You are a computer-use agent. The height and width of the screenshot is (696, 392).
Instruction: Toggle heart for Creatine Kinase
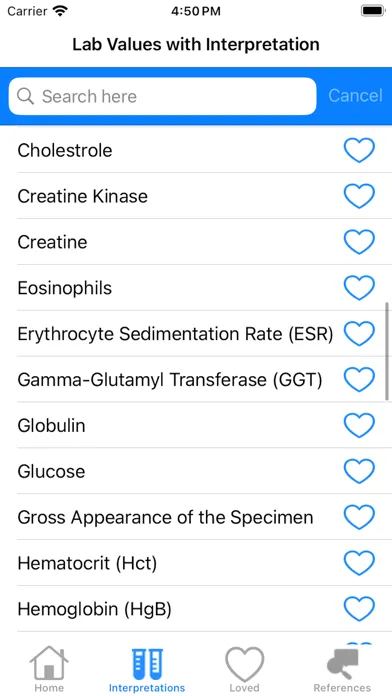(359, 196)
